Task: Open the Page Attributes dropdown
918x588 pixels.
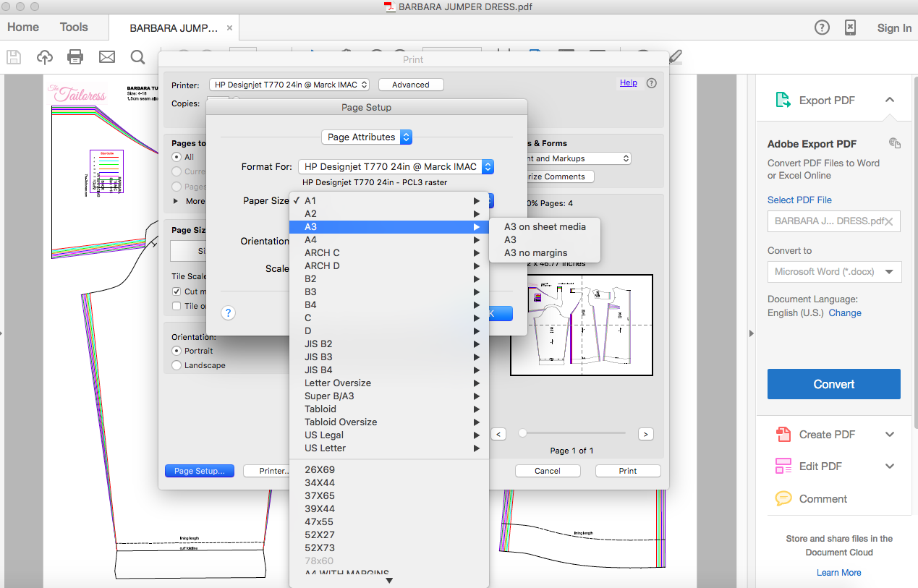Action: (367, 137)
